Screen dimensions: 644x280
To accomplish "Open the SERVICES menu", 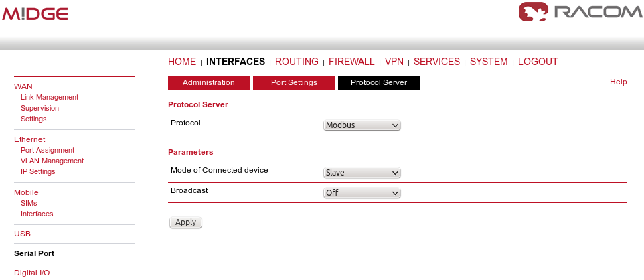I will click(x=436, y=62).
